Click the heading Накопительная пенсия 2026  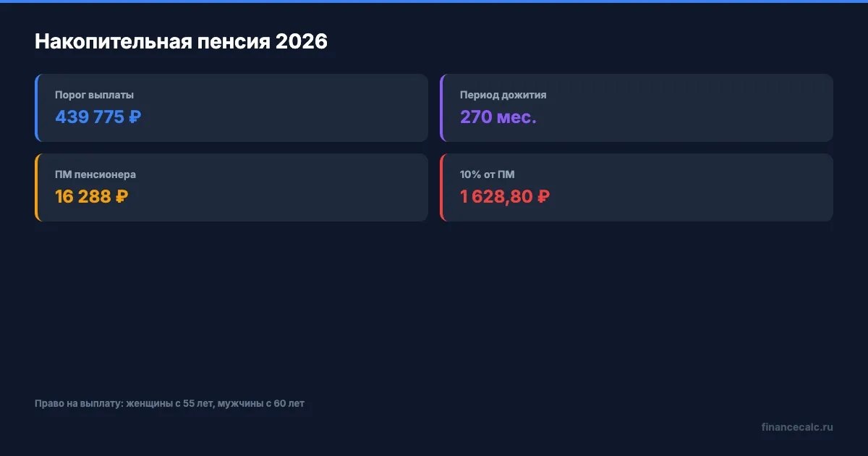coord(181,42)
